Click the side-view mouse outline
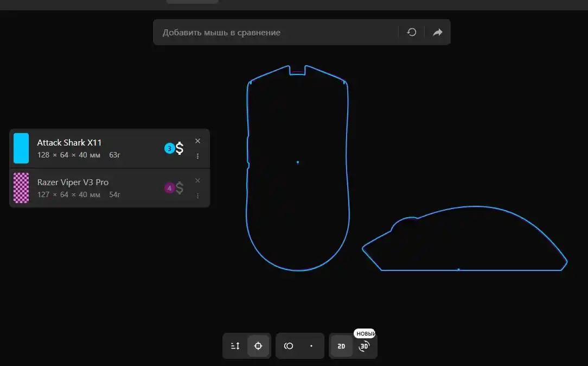 tap(465, 238)
